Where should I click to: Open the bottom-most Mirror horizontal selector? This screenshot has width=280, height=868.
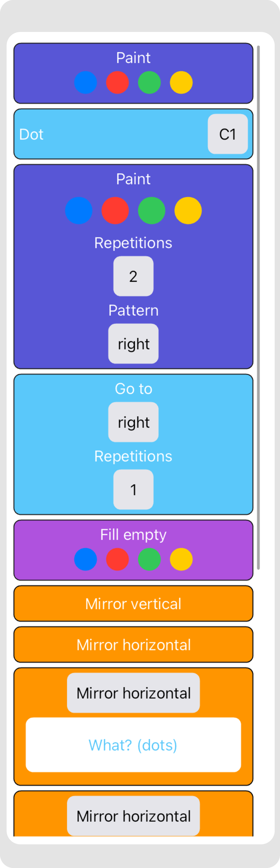(x=134, y=816)
